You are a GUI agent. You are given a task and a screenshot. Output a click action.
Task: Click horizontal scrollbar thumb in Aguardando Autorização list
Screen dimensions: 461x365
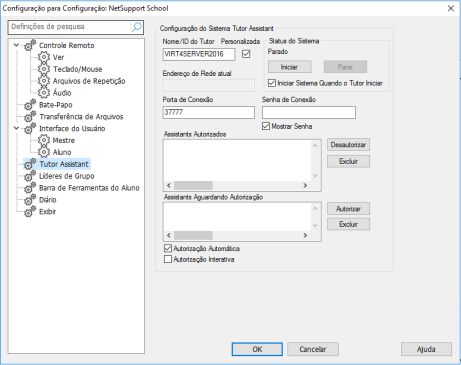[193, 235]
